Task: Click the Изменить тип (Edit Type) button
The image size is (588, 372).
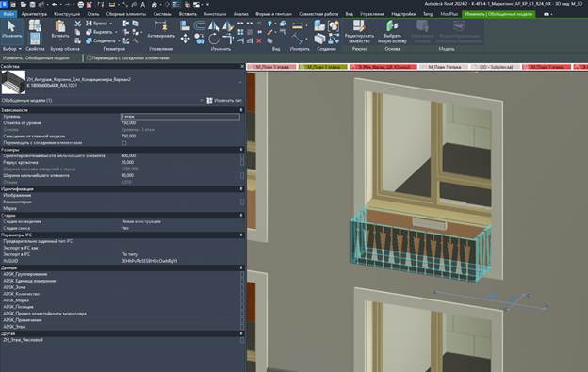Action: (224, 101)
